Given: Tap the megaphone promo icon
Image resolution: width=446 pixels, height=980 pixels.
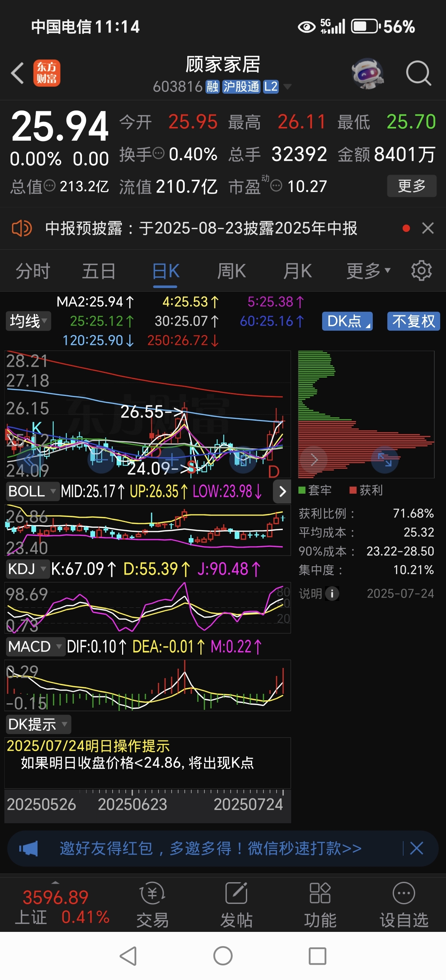Looking at the screenshot, I should (28, 848).
